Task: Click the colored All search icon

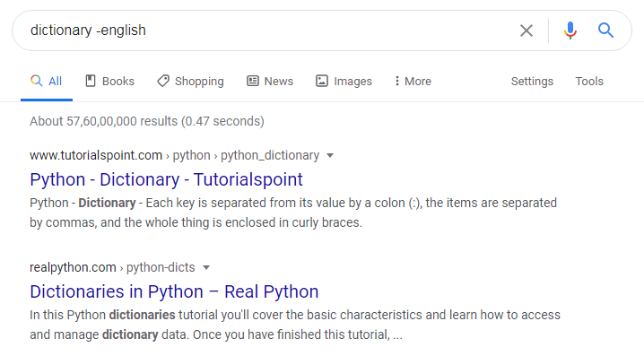Action: coord(37,81)
